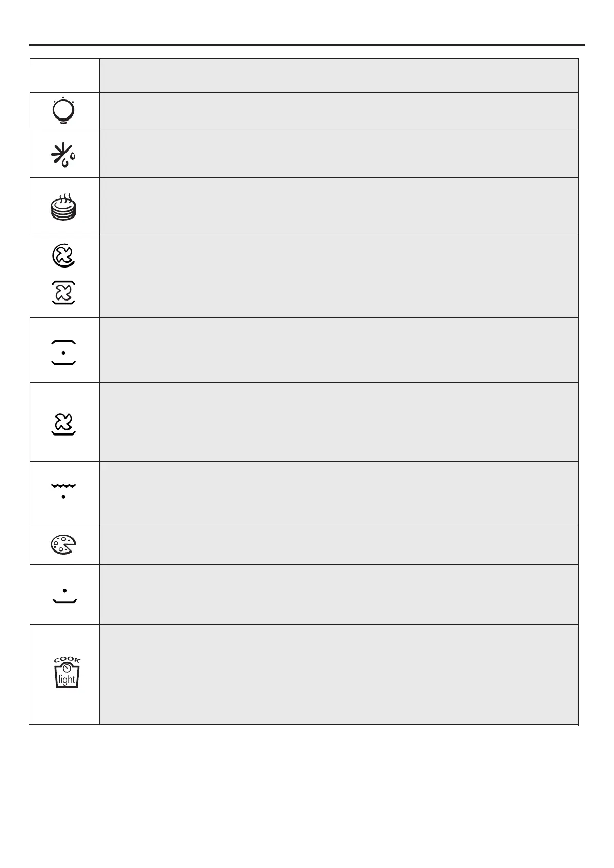Select the description cell right of the pizza icon

click(339, 545)
